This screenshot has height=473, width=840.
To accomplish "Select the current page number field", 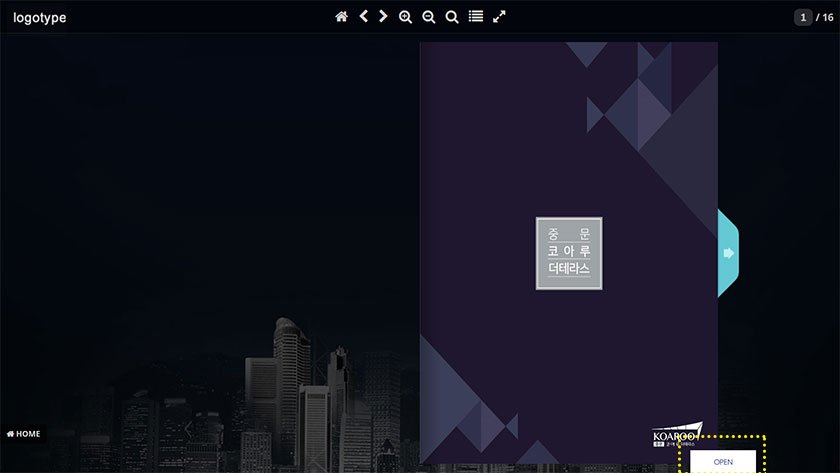I will coord(803,18).
